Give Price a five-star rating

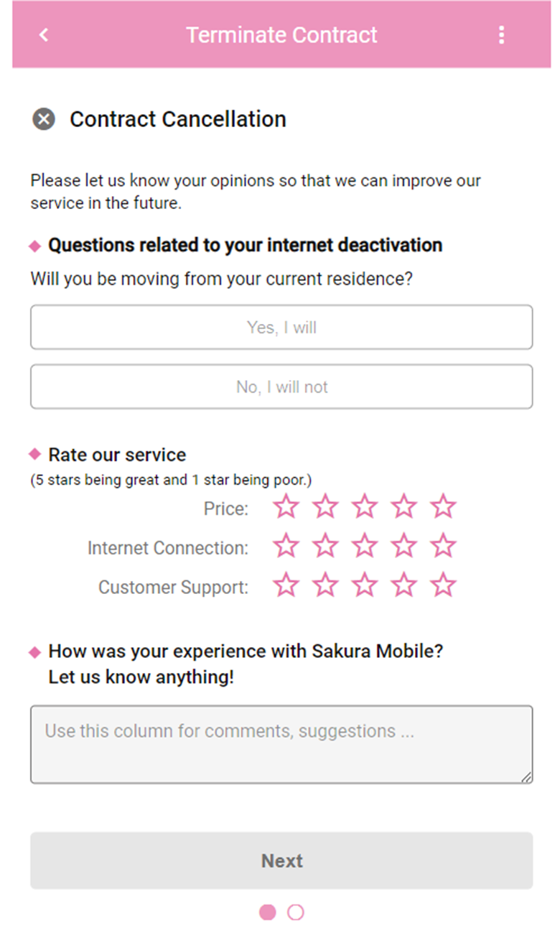point(443,507)
